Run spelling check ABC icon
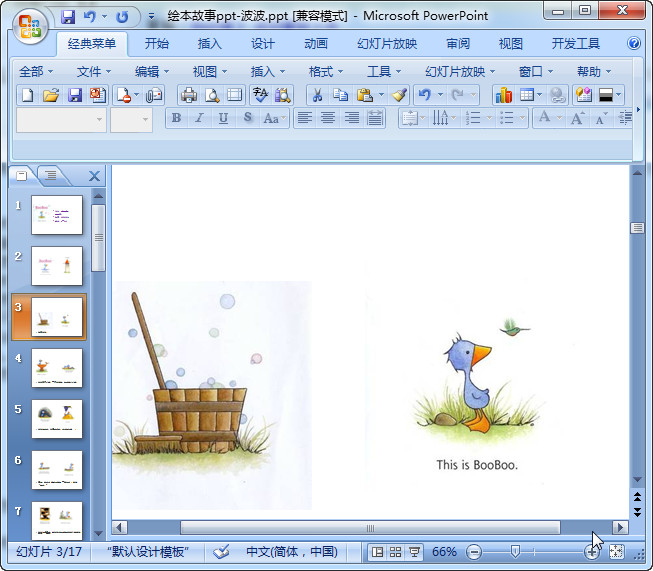The height and width of the screenshot is (571, 653). (x=261, y=95)
